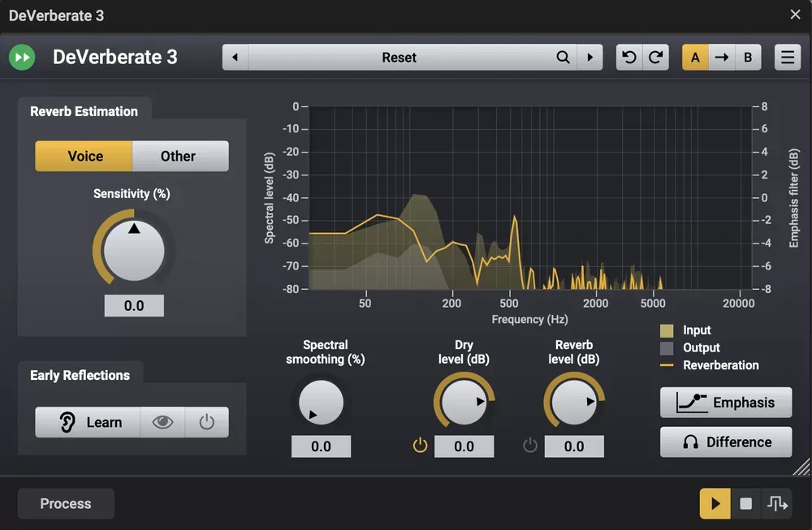Click the DeVerberate 3 plugin name heading
This screenshot has height=530, width=812.
pyautogui.click(x=115, y=57)
